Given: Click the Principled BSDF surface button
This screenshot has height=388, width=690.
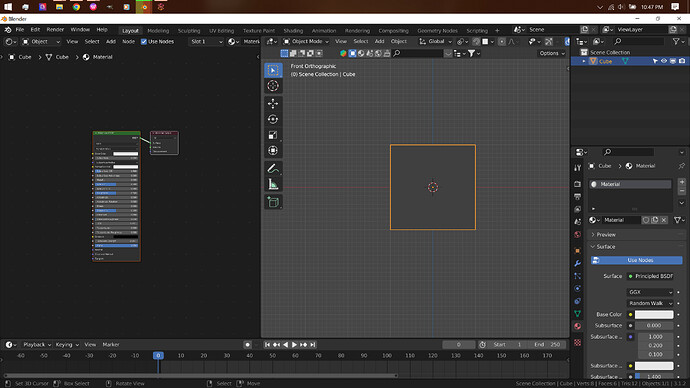Looking at the screenshot, I should (x=650, y=276).
